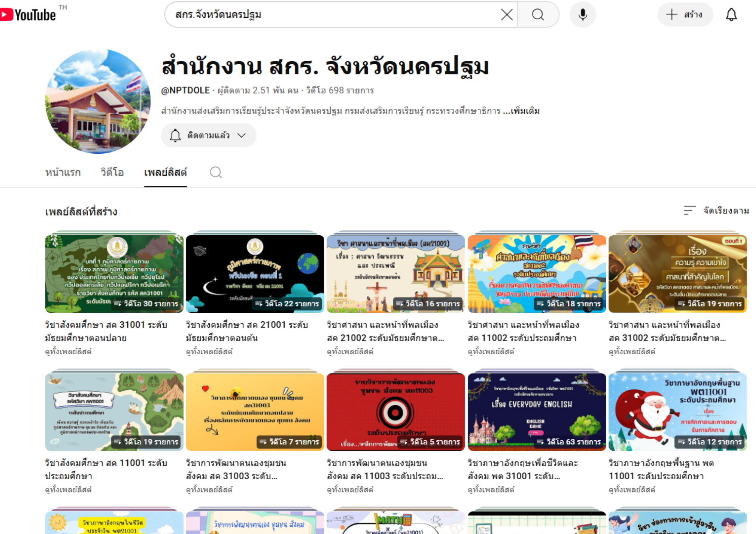Click ดูทั้งเพลย์ลิสต์ under สค 31002 playlist
This screenshot has height=534, width=756.
(632, 352)
